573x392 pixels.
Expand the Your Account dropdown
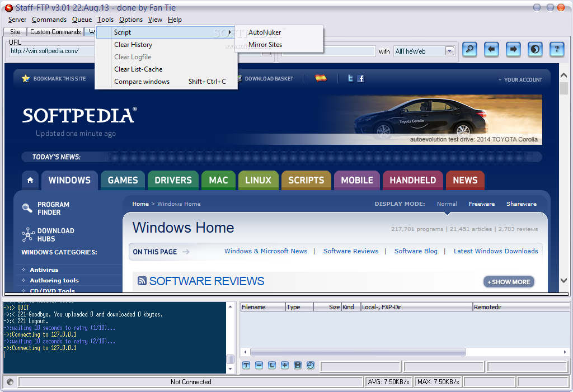click(x=520, y=79)
